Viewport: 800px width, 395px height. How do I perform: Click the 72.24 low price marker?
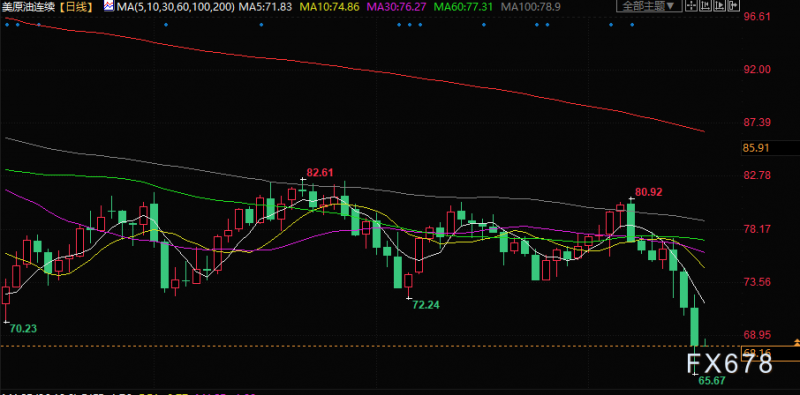tap(426, 305)
